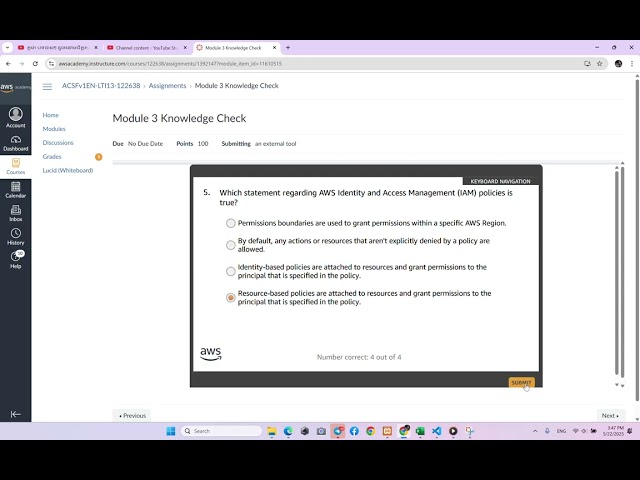The width and height of the screenshot is (640, 480).
Task: Click the screen cast icon in address bar
Action: pyautogui.click(x=587, y=64)
